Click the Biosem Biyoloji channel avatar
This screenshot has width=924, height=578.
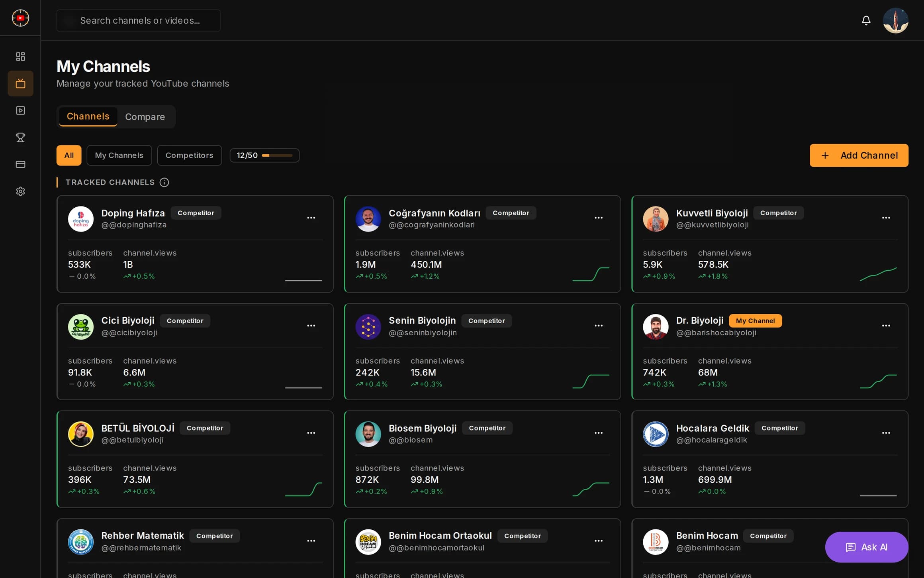point(368,434)
